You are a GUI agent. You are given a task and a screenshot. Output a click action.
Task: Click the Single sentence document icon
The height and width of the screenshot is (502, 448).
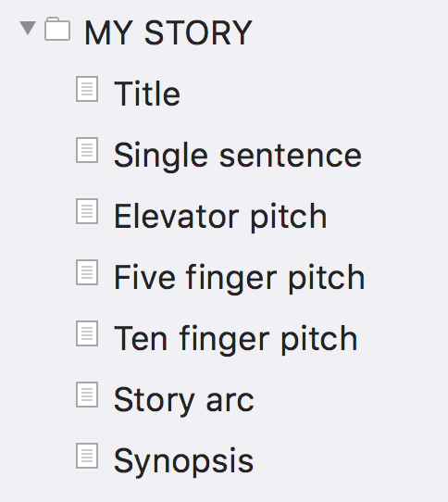[x=87, y=150]
